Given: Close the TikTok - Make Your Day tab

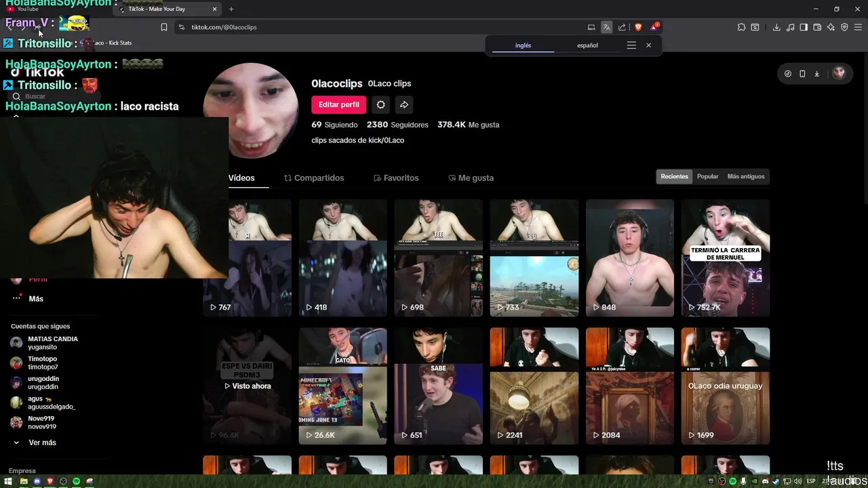Looking at the screenshot, I should pos(215,9).
